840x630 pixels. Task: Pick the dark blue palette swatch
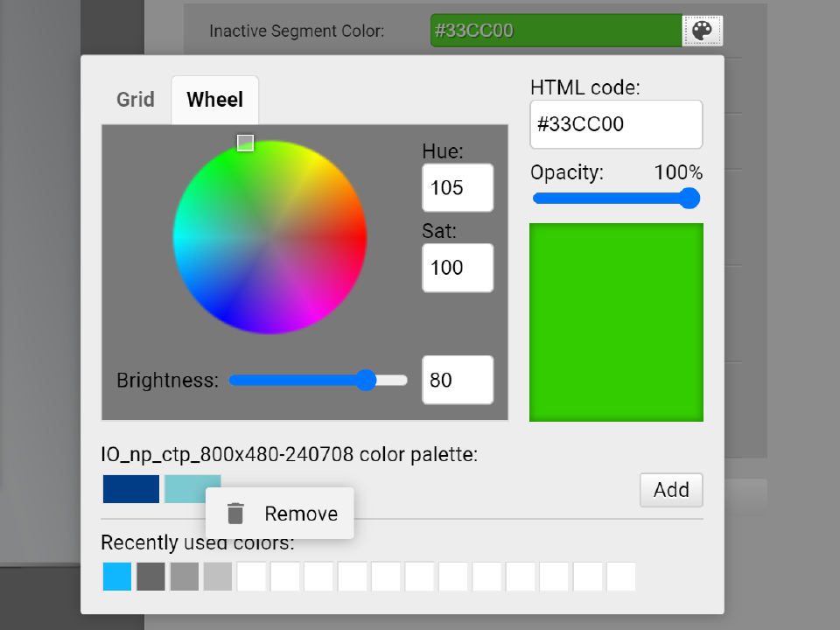point(131,489)
